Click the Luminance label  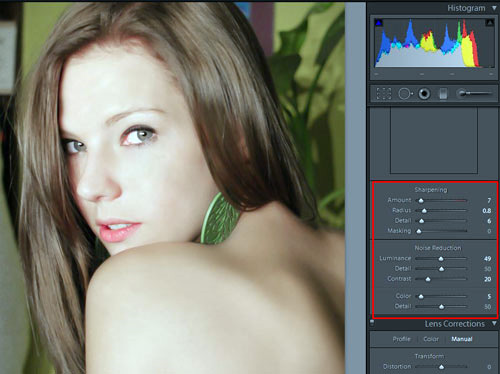(395, 258)
